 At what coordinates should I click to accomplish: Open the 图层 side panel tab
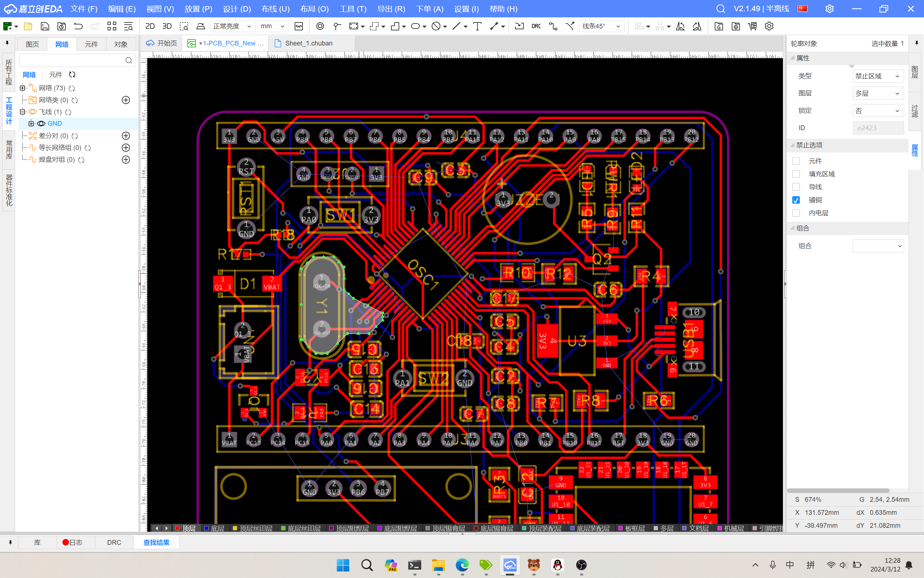pyautogui.click(x=915, y=72)
